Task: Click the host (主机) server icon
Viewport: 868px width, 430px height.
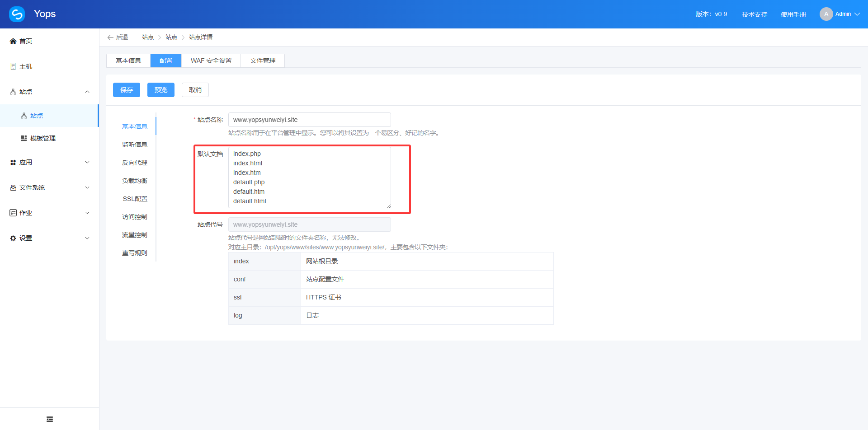Action: click(13, 66)
